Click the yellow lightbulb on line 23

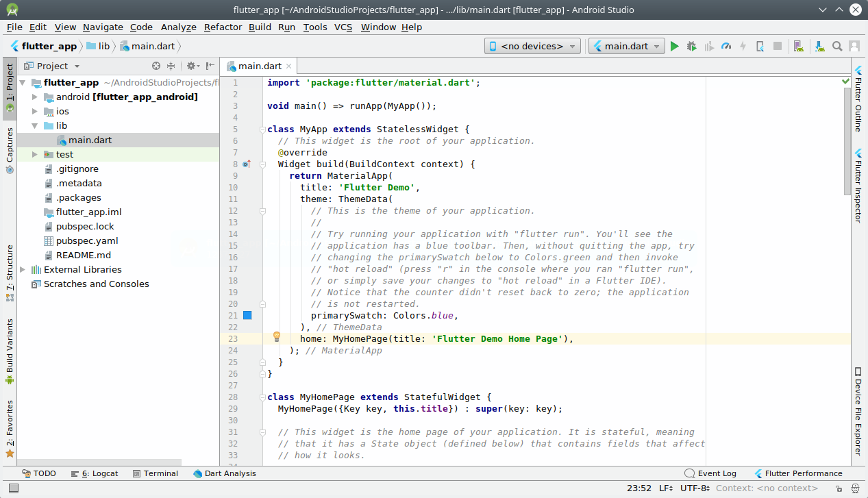click(277, 337)
